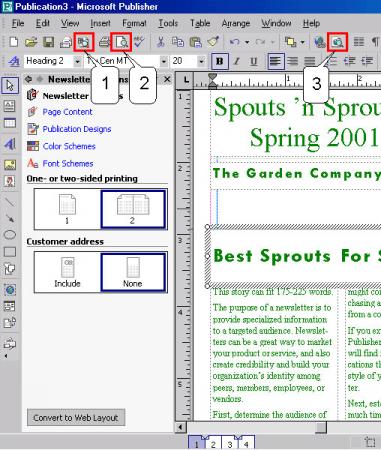Toggle Special Characters paragraph mark
Viewport: 381px width, 450px height.
point(375,42)
